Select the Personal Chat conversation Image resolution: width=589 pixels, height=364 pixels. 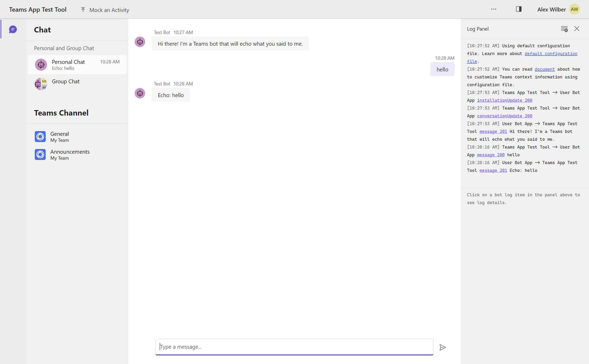[x=77, y=65]
